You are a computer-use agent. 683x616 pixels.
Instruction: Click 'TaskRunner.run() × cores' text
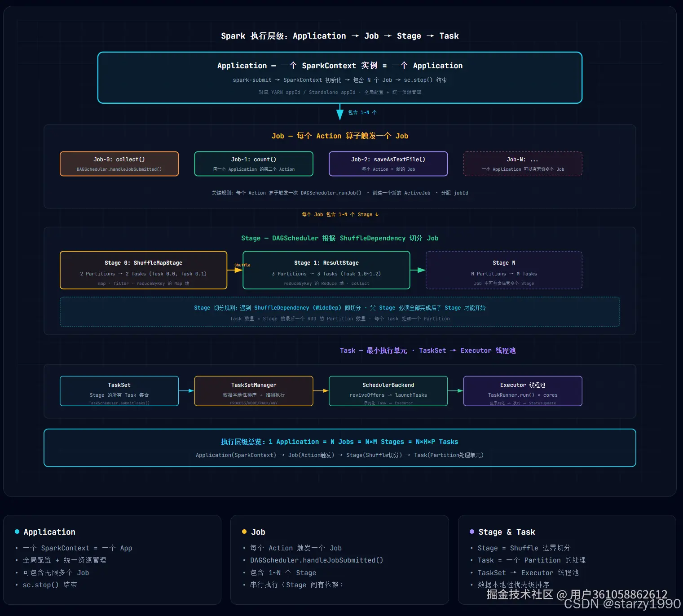coord(523,395)
